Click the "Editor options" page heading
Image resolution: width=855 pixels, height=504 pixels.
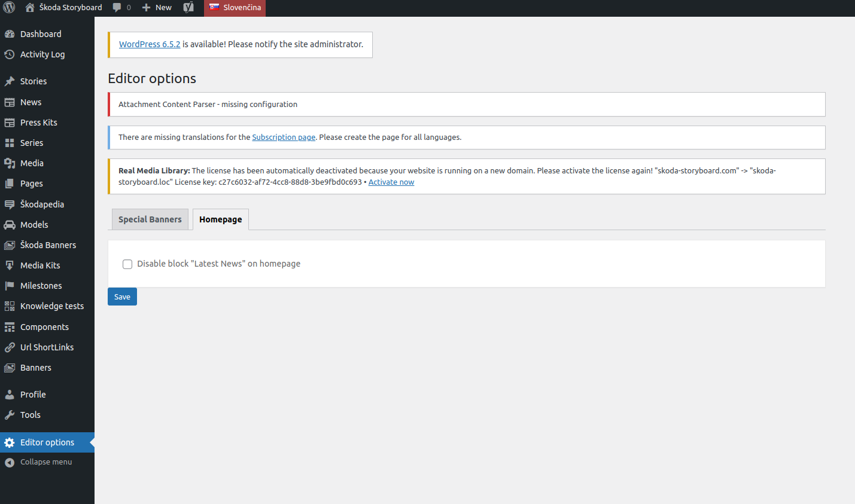tap(152, 78)
